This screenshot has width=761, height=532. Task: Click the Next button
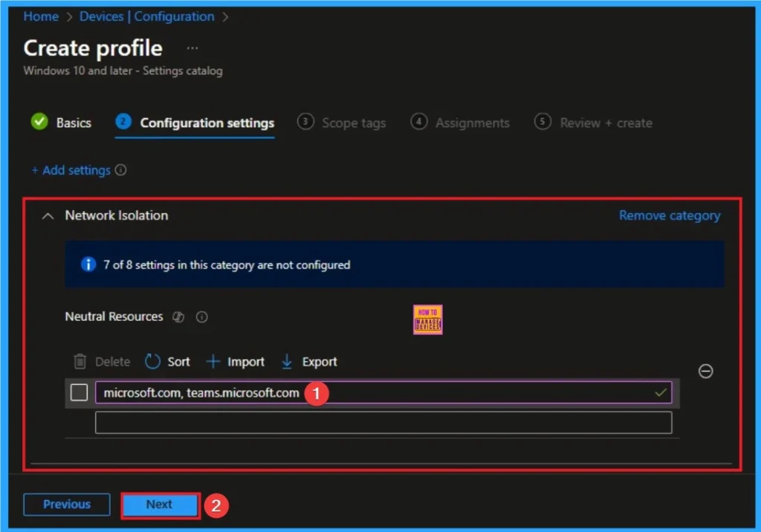[160, 505]
